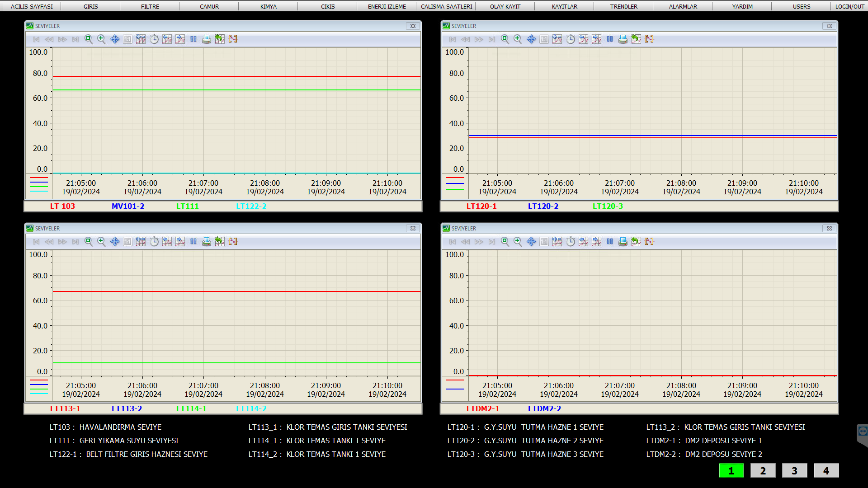Screen dimensions: 868x488
Task: Go to KIMYA page in top bar
Action: coord(268,6)
